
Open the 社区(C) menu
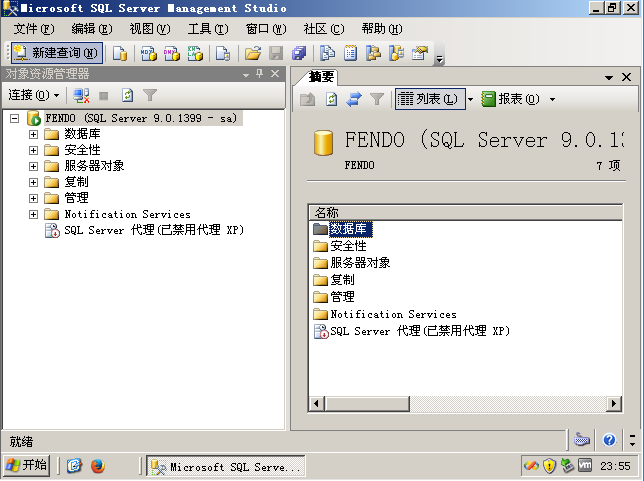[x=324, y=29]
